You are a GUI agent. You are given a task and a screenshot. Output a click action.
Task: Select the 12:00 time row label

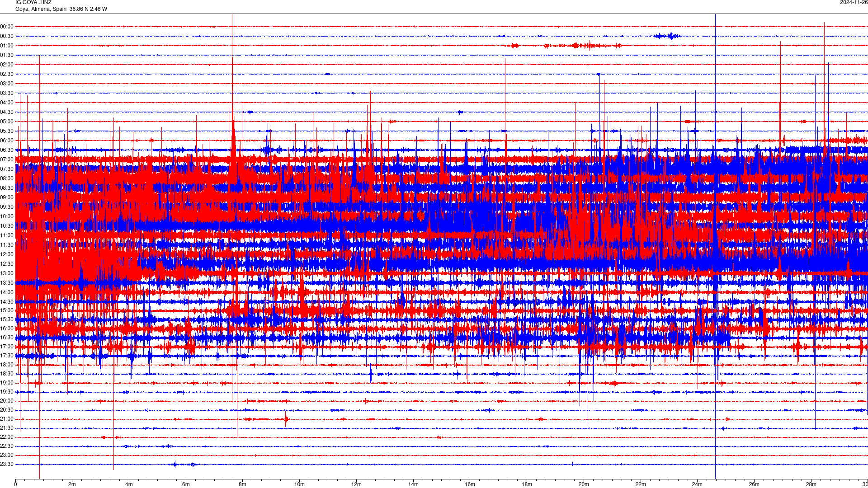coord(7,254)
